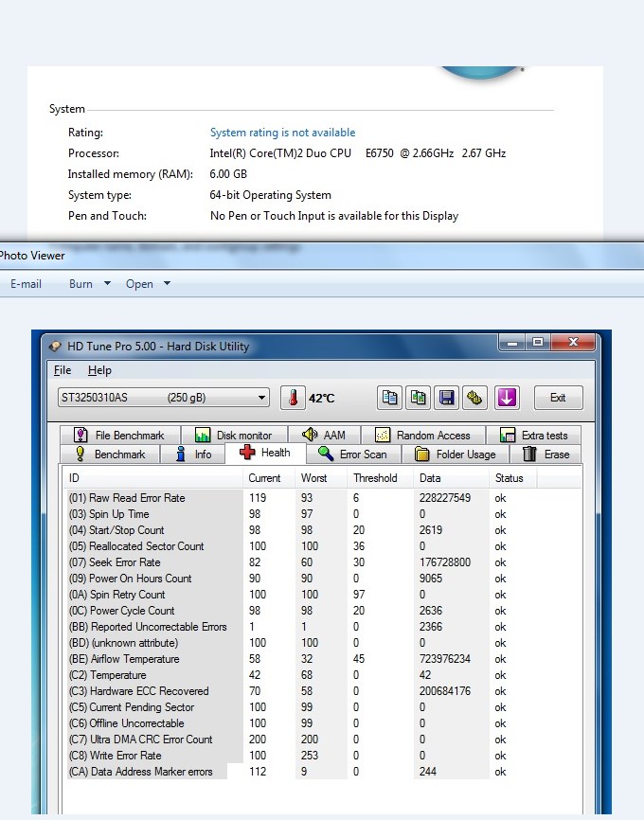Click the save floppy disk icon
The image size is (644, 820).
(x=446, y=398)
